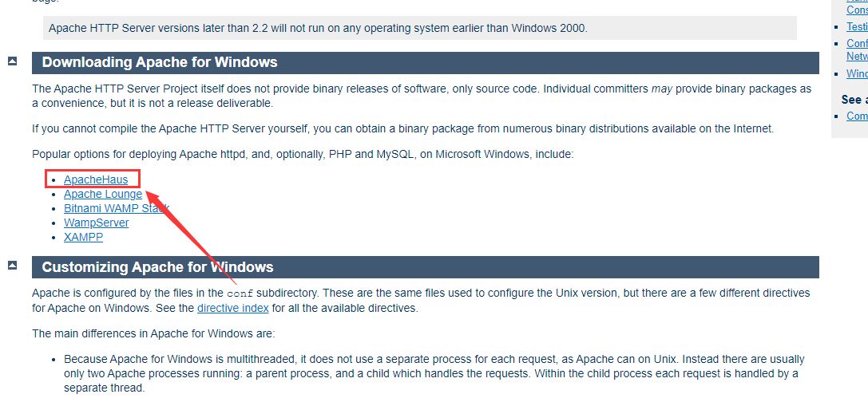Click the 'Popular options for deploying Apache httpd' sentence
Screen dimensions: 868x398
coord(303,154)
